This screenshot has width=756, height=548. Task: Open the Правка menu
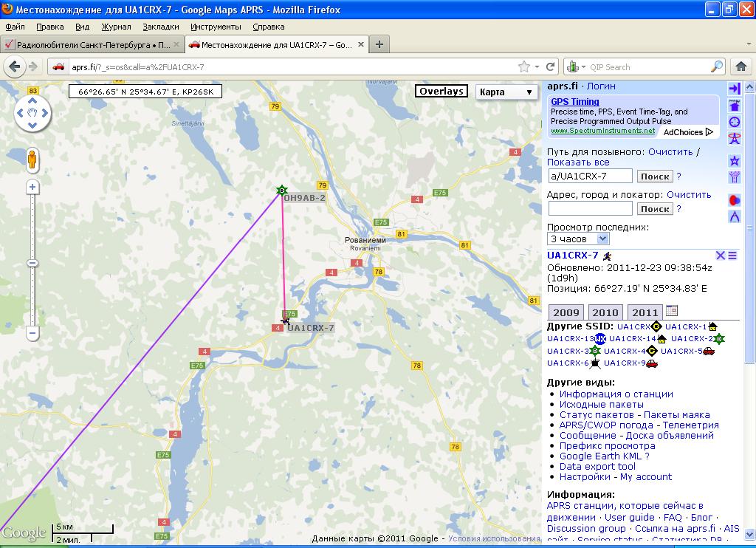(x=50, y=27)
